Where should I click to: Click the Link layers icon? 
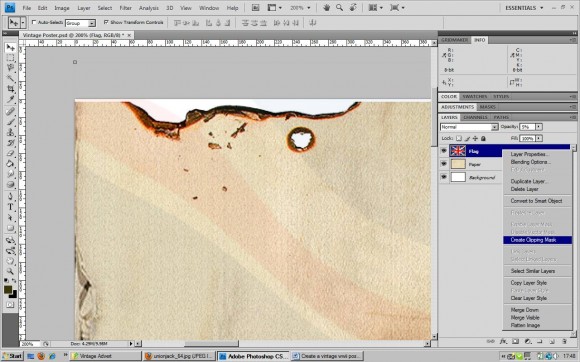point(491,341)
